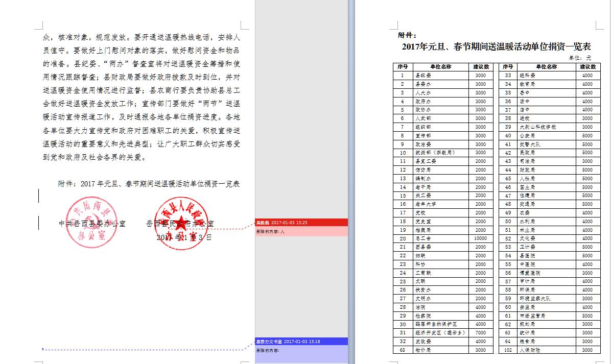Select the 人保财险 cell in row 102

coord(546,350)
